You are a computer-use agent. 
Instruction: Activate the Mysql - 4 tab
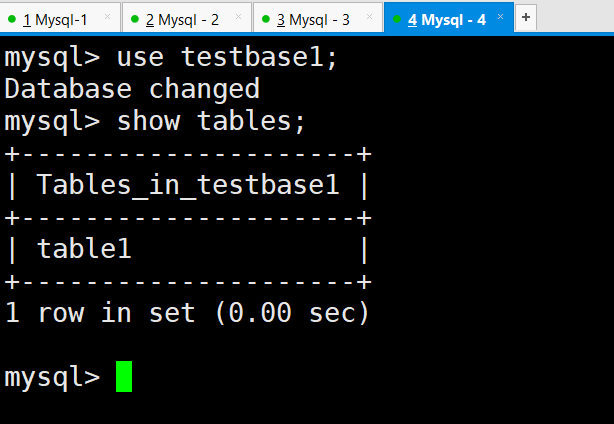[x=448, y=18]
